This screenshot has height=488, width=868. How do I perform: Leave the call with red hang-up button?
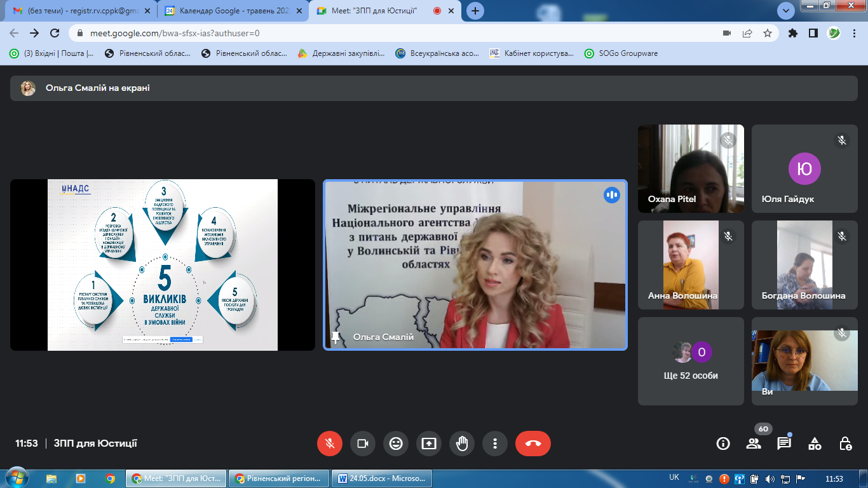point(532,444)
